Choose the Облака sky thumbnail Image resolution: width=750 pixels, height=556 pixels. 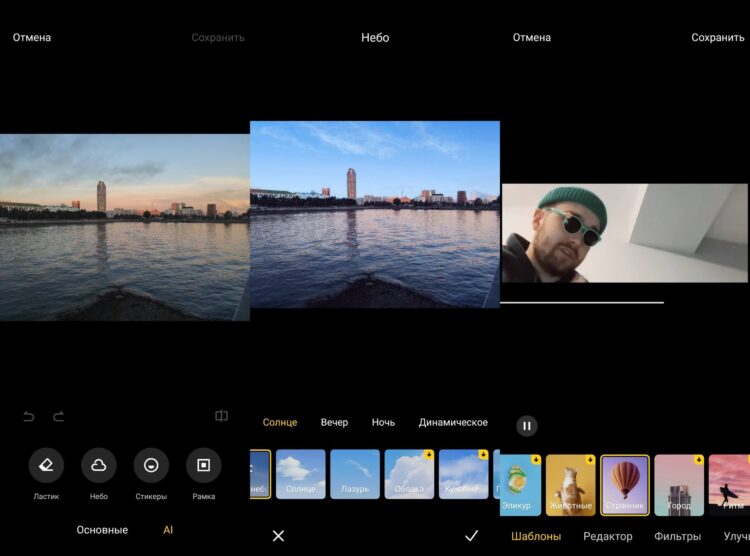coord(409,474)
